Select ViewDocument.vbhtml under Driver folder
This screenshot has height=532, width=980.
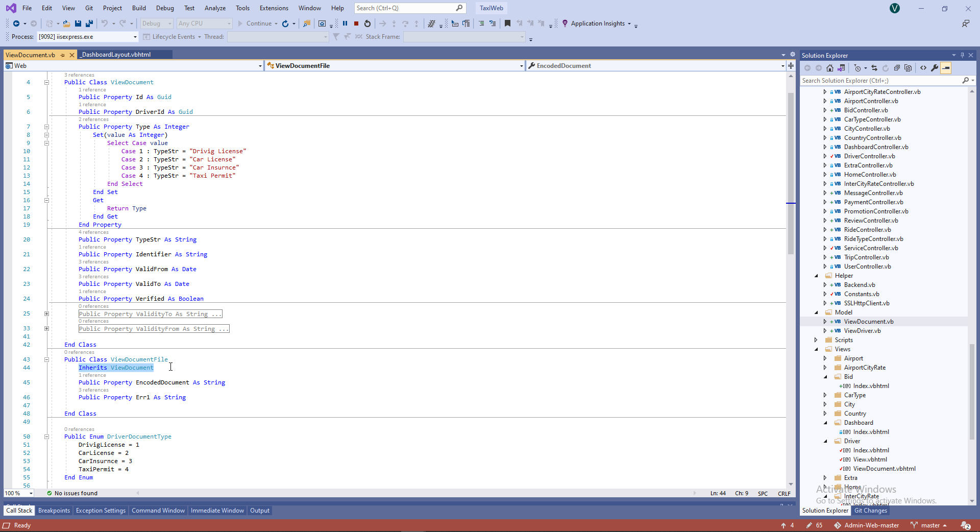(884, 469)
